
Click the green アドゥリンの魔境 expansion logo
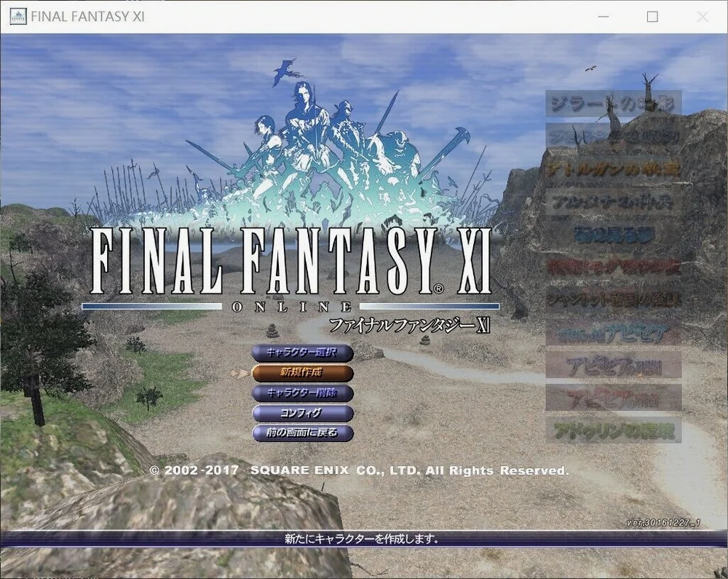[x=613, y=430]
